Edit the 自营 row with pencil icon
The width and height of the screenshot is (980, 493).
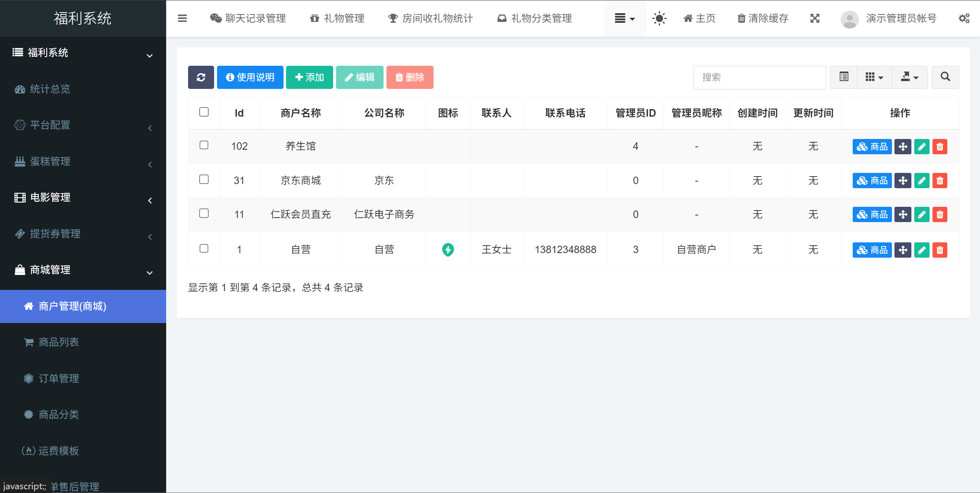(922, 250)
